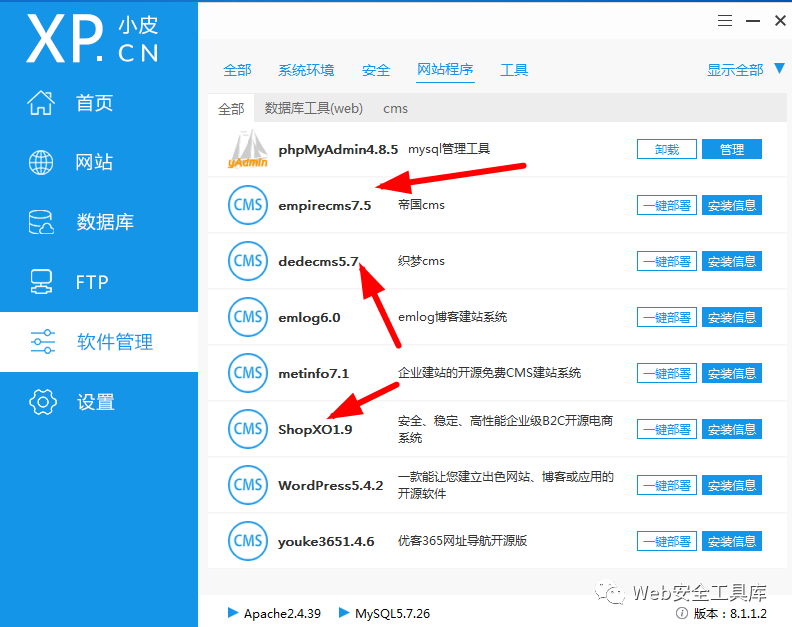Click the play arrow next to Apache2.4.39

point(233,613)
